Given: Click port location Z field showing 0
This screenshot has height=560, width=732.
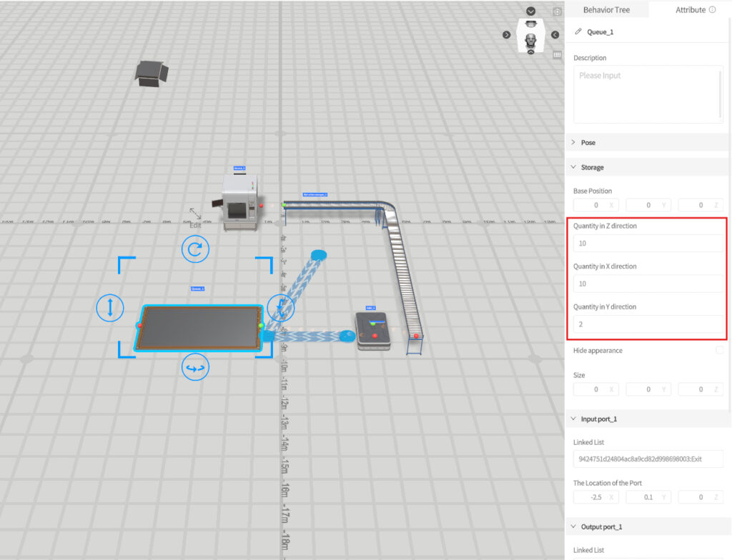Looking at the screenshot, I should [x=701, y=497].
